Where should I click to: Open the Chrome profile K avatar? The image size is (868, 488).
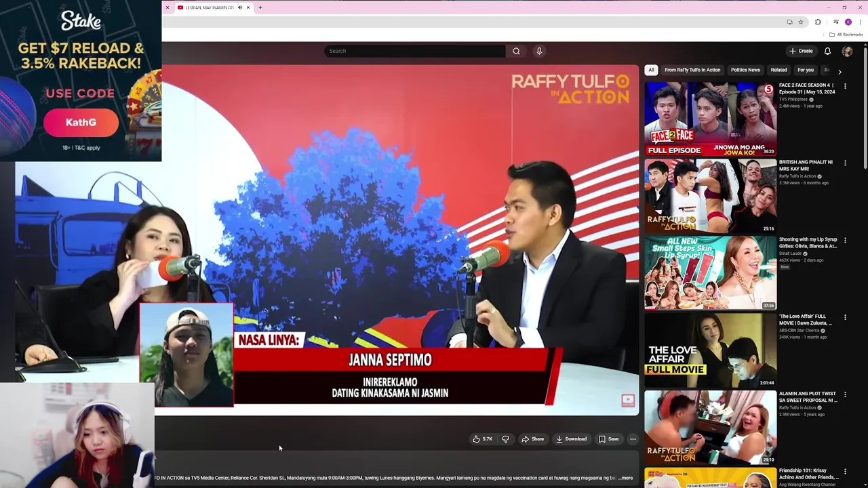point(848,22)
